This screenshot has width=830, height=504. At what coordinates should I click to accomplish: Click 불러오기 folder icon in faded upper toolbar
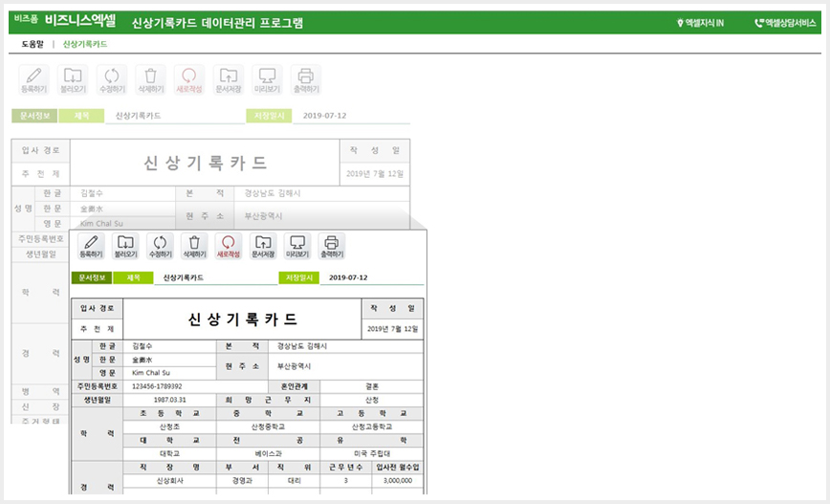tap(73, 80)
